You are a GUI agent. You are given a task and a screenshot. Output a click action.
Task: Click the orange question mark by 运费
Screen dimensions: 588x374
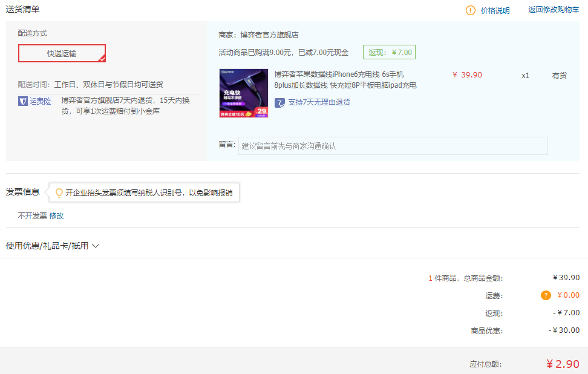(x=546, y=295)
